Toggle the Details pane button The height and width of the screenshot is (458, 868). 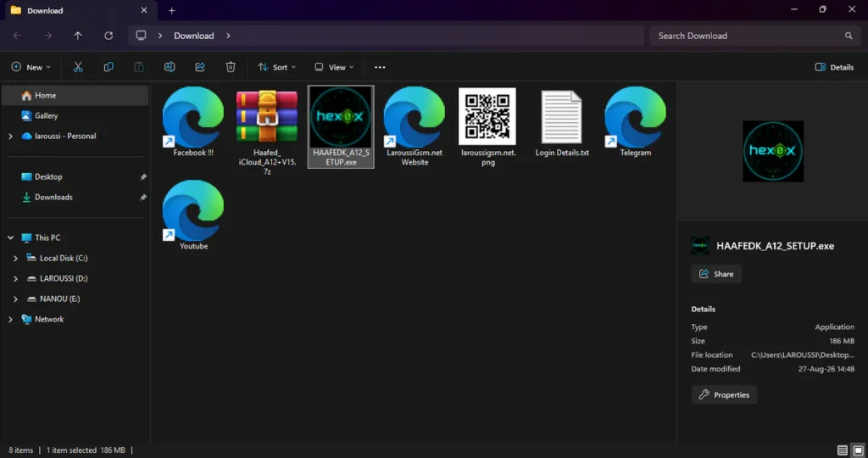click(834, 67)
